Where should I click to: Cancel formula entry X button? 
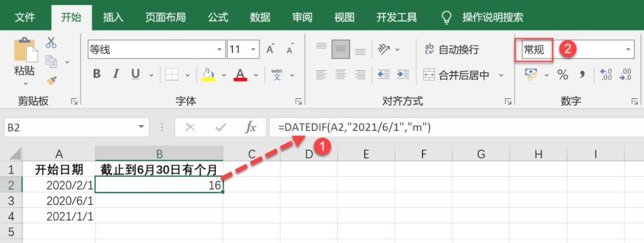pyautogui.click(x=190, y=127)
